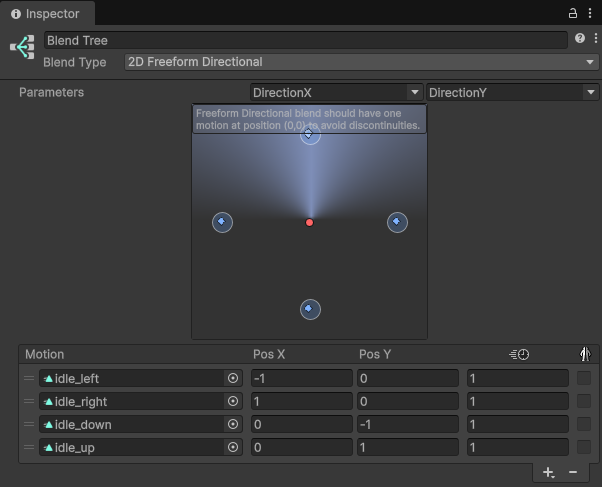Open object picker for idle_right motion

click(233, 401)
